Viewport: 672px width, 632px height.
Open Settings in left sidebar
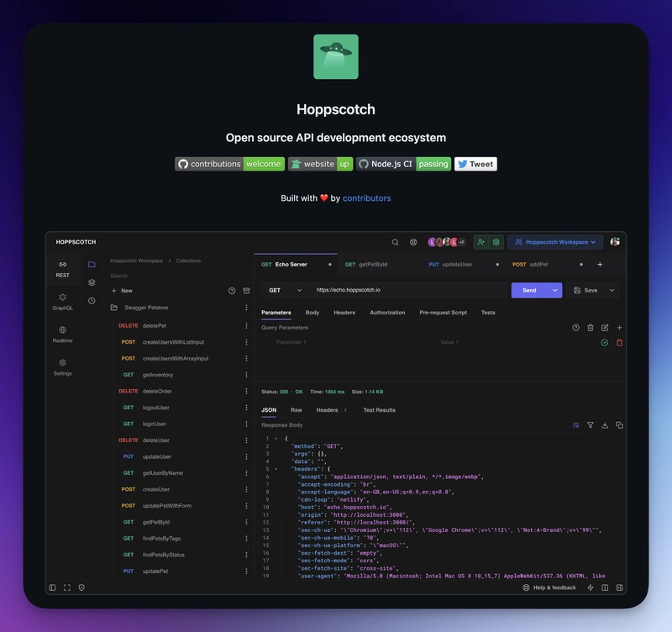[62, 367]
